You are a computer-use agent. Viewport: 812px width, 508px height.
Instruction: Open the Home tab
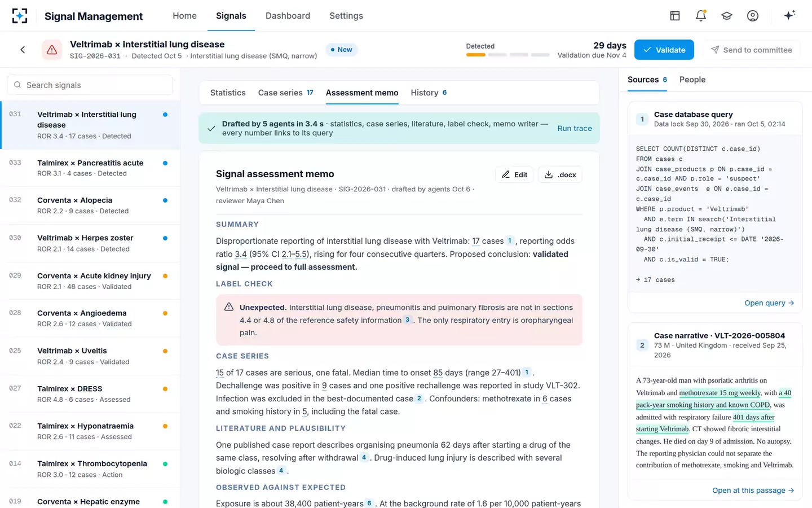click(184, 16)
